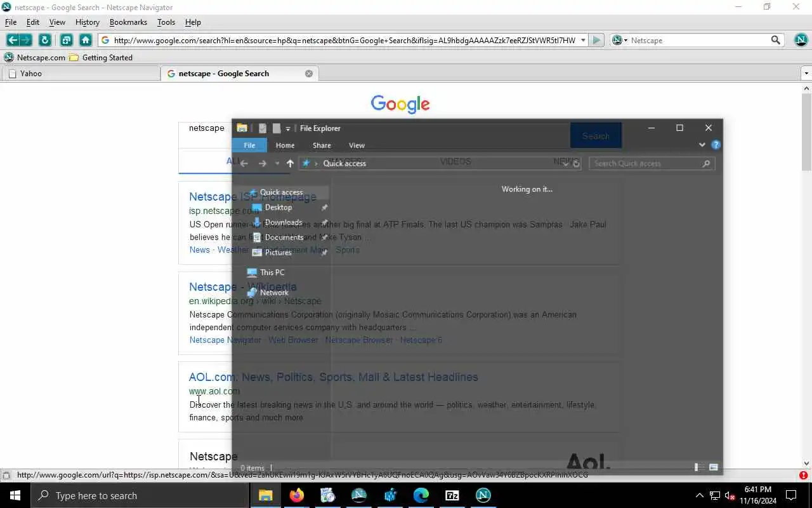Open the File Explorer address history dropdown
This screenshot has width=812, height=508.
(x=566, y=163)
